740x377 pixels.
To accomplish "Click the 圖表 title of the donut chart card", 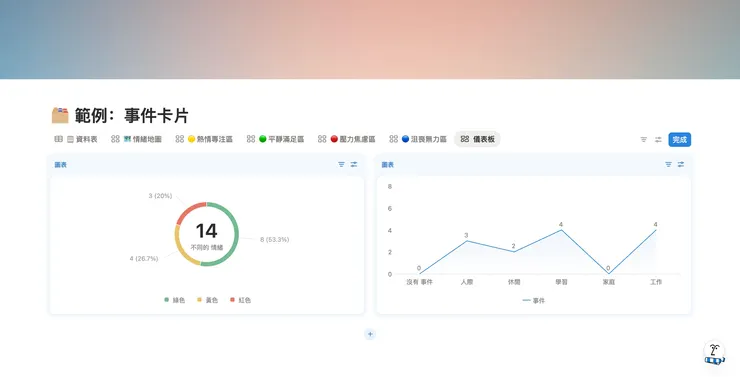I will tap(60, 165).
